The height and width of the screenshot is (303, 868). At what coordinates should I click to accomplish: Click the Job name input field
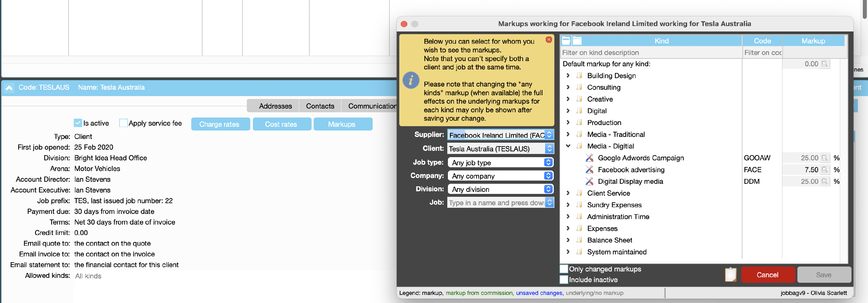click(x=496, y=203)
